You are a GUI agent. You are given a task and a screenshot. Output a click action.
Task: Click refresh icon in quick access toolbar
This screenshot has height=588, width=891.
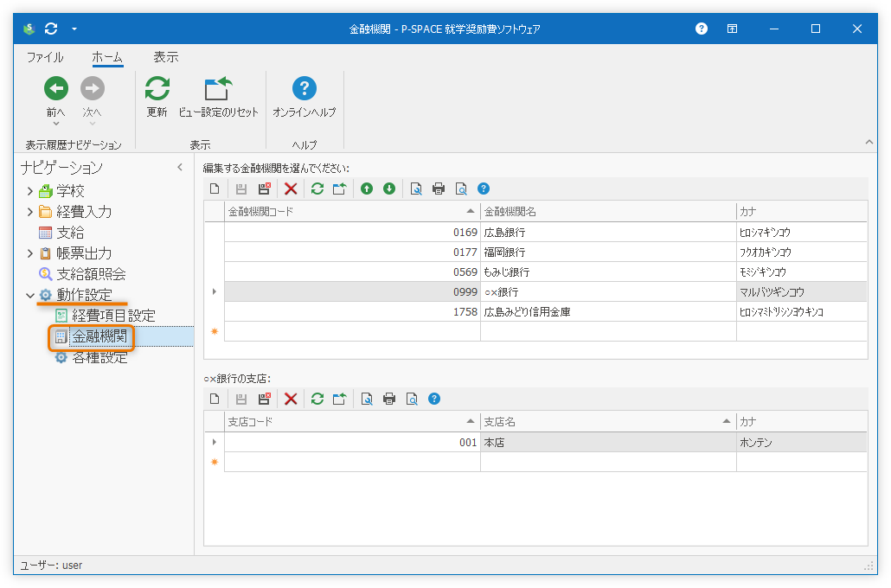tap(51, 29)
